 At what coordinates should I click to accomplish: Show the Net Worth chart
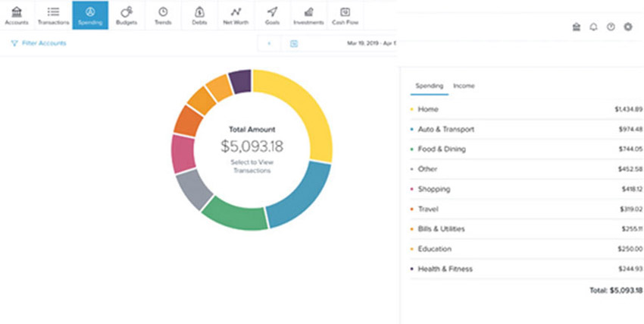point(236,15)
